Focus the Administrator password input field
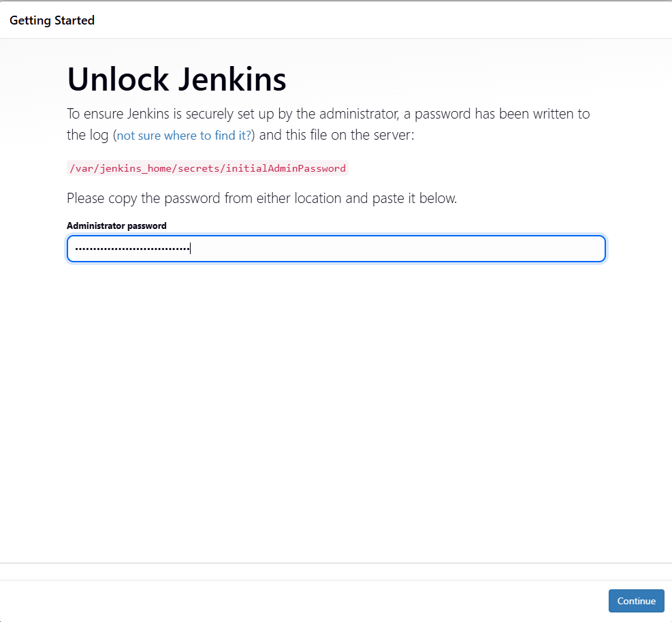Image resolution: width=672 pixels, height=622 pixels. click(336, 249)
